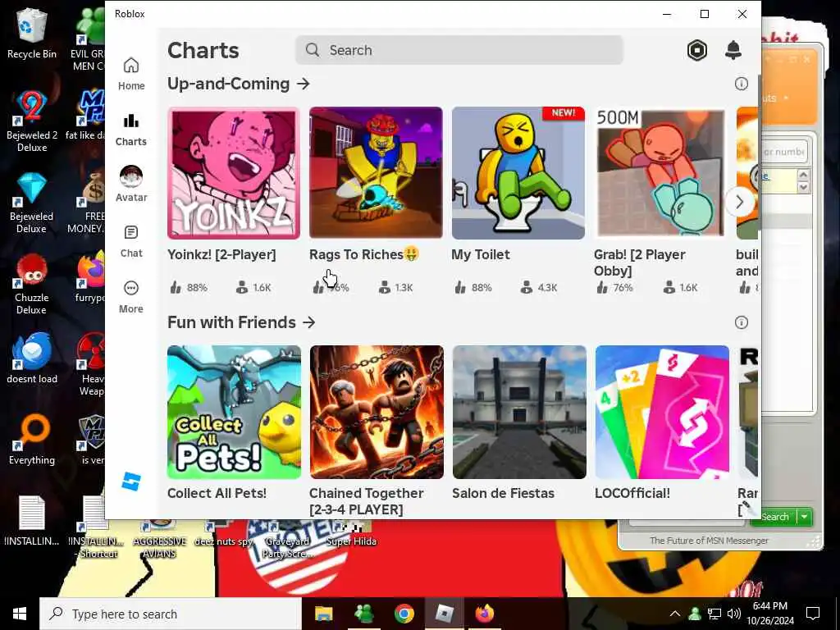Click the Roblox Studio icon in sidebar
Screen dimensions: 840x630
131,481
